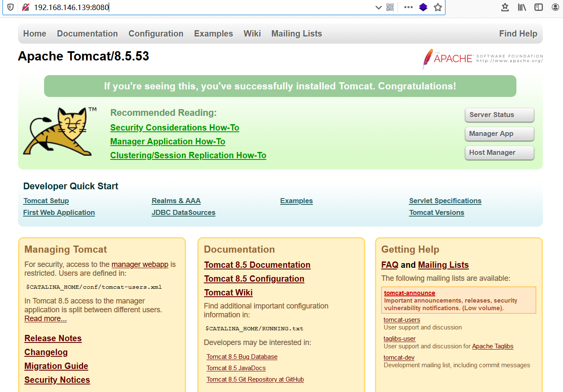
Task: Open the Tomcat Versions link
Action: tap(437, 212)
